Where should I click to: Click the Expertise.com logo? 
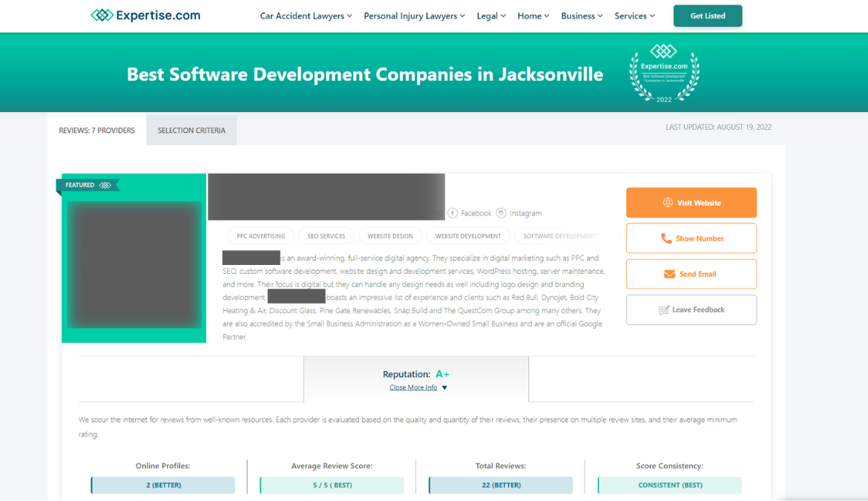145,16
